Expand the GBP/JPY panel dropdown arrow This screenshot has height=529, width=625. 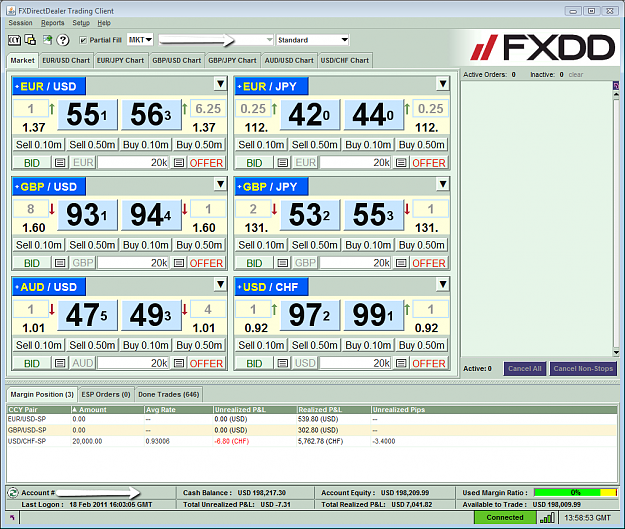(x=443, y=184)
